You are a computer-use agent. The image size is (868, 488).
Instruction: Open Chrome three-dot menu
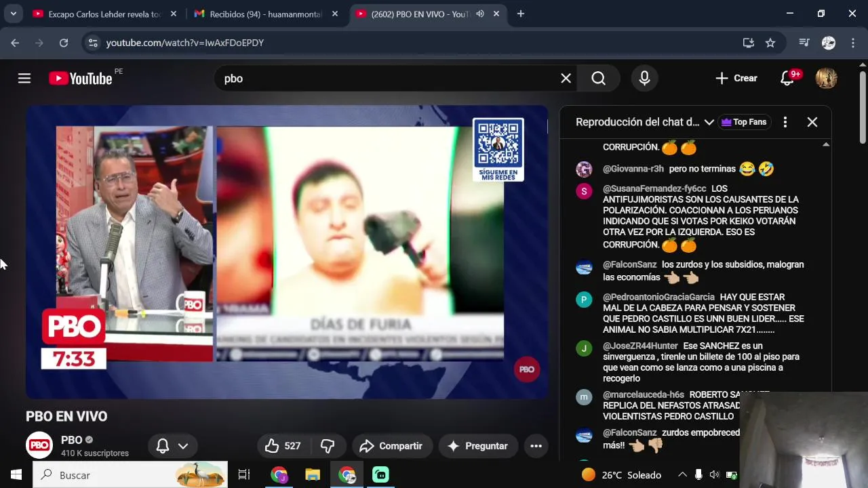(x=852, y=43)
